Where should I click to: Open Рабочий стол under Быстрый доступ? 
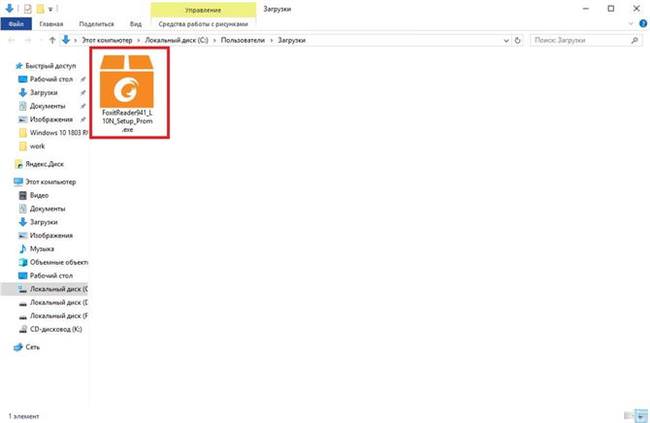(x=51, y=79)
